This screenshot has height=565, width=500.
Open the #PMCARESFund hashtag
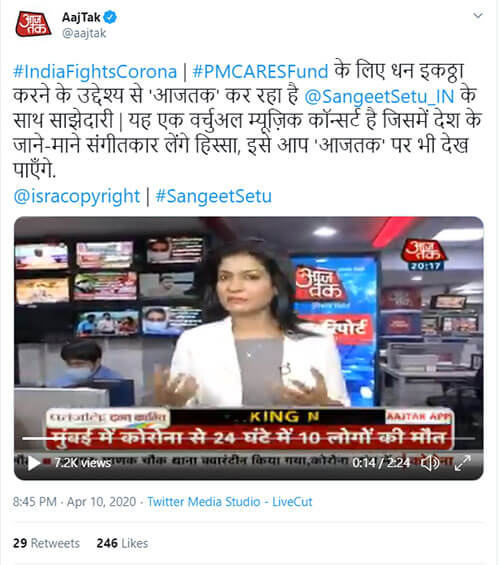coord(260,71)
